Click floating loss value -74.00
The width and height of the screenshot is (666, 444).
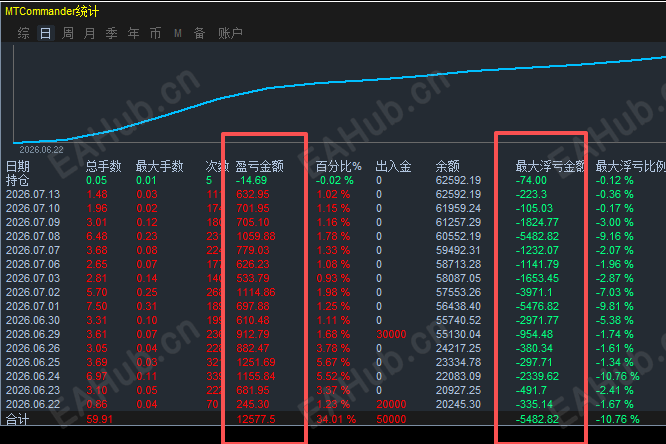[x=531, y=180]
